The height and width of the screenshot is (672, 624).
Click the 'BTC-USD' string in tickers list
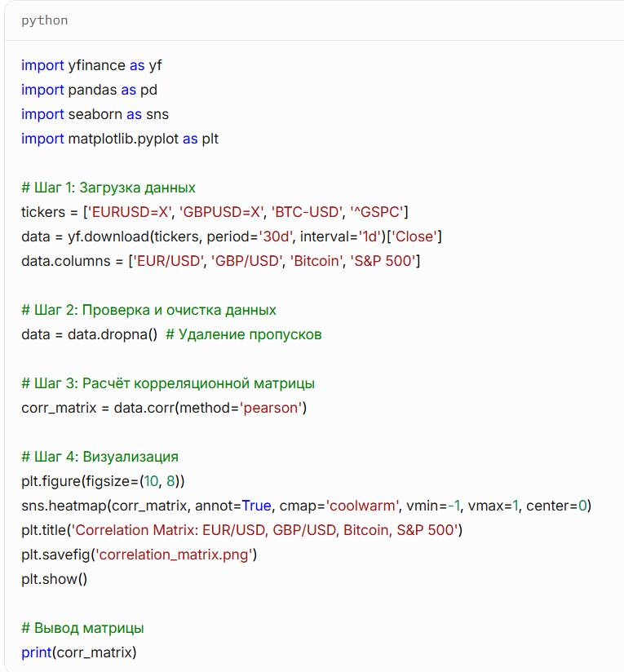307,212
